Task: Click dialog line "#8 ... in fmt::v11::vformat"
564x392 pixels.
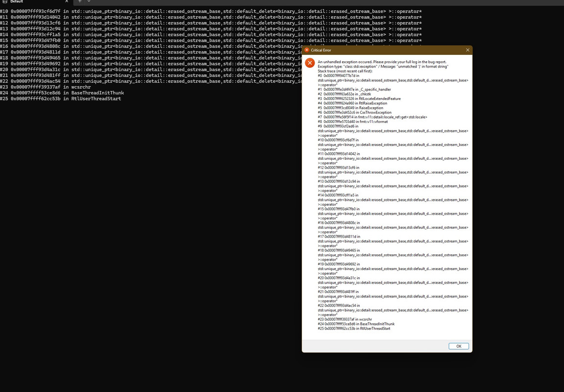Action: [x=353, y=122]
